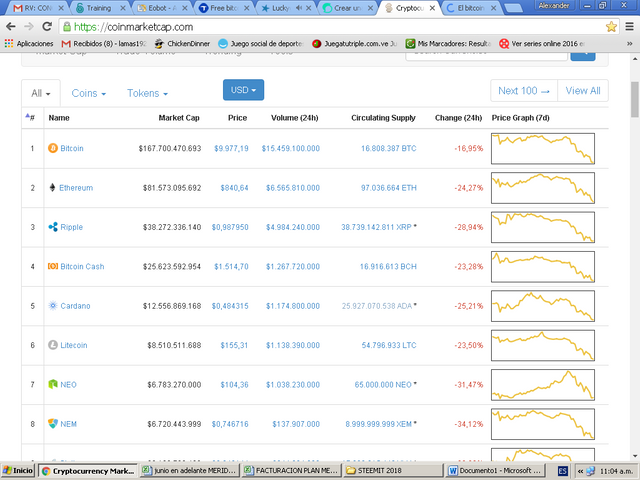
Task: Open Ver series online 2016 bookmark
Action: (542, 43)
